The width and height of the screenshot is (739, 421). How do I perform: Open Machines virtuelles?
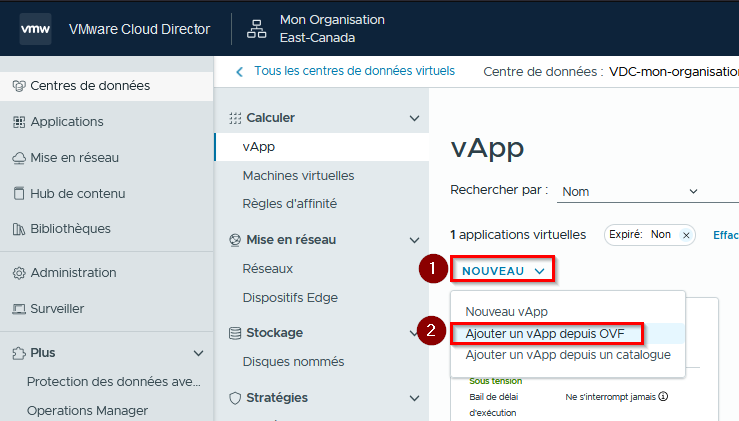pos(298,176)
